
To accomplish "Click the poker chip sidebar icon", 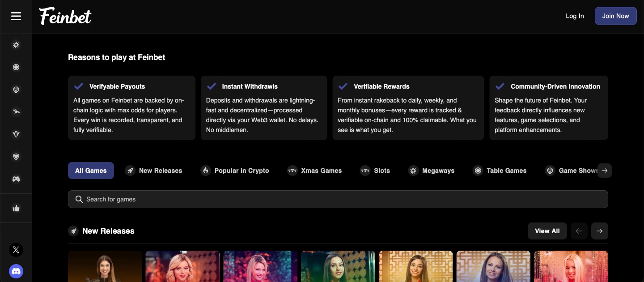I will click(16, 67).
